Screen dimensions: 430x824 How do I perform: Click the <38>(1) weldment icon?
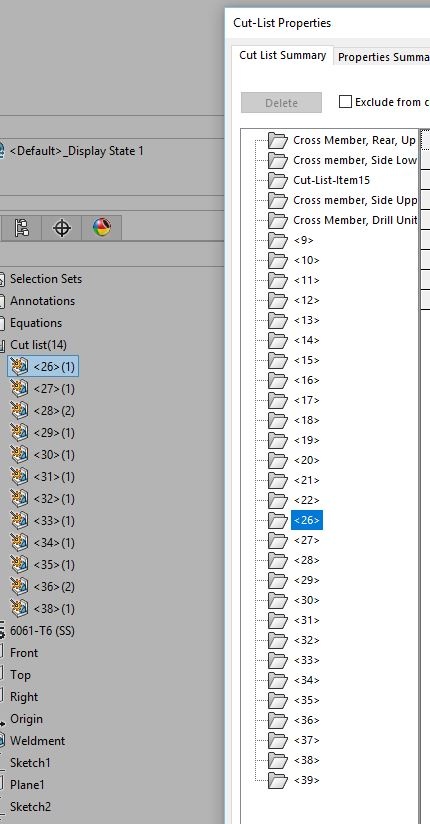(x=19, y=609)
